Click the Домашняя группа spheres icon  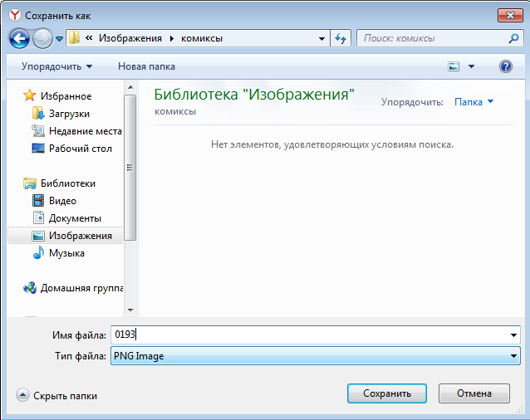[30, 288]
